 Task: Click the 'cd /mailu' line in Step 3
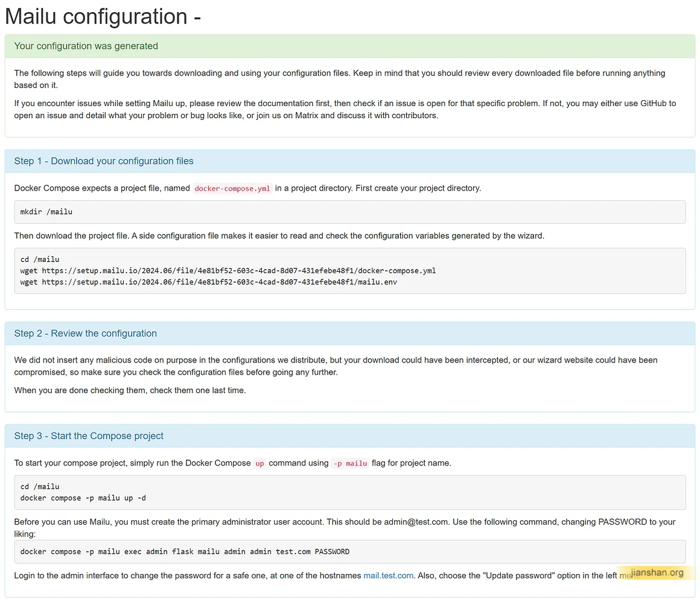coord(40,487)
